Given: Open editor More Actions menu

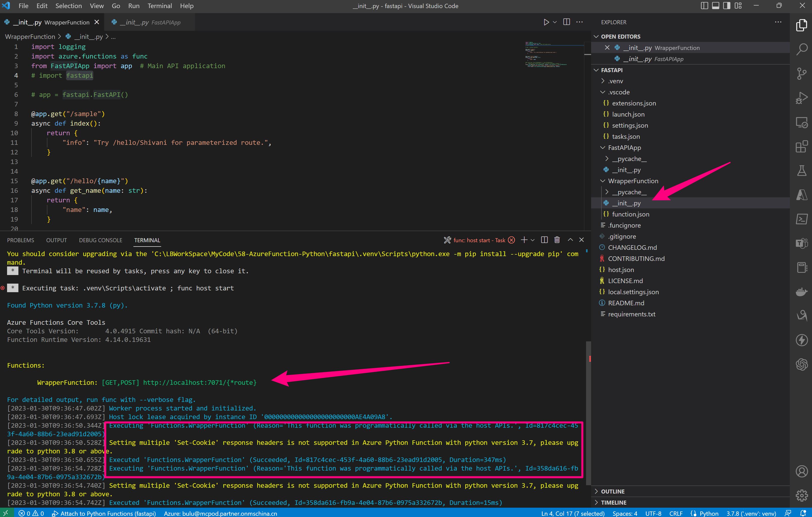Looking at the screenshot, I should tap(579, 22).
